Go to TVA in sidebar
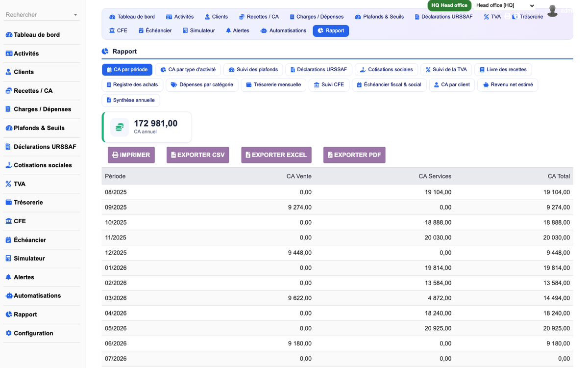Viewport: 588px width, 368px height. point(15,184)
